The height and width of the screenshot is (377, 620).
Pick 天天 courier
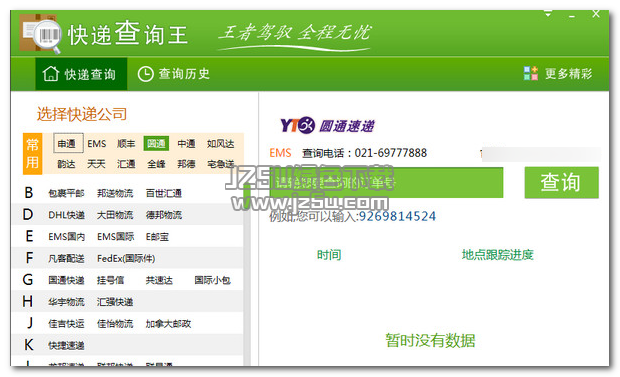click(96, 164)
